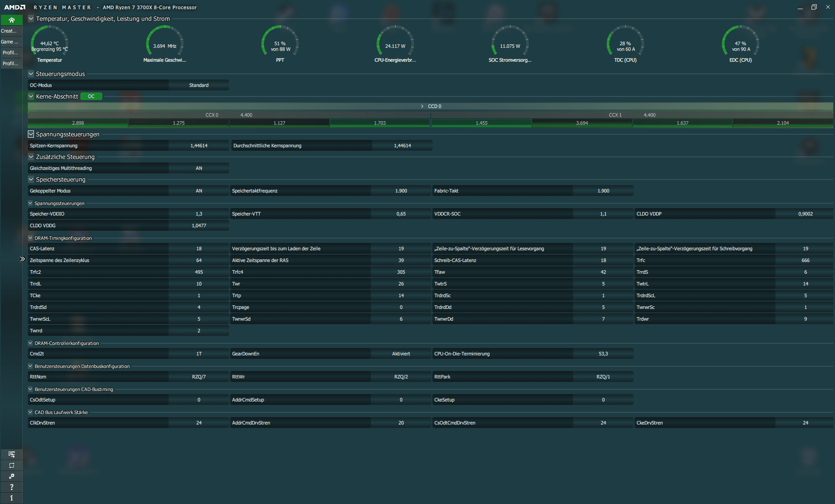This screenshot has width=835, height=504.
Task: Collapse the DRAM-Controllerkonfiguration section
Action: coord(30,343)
